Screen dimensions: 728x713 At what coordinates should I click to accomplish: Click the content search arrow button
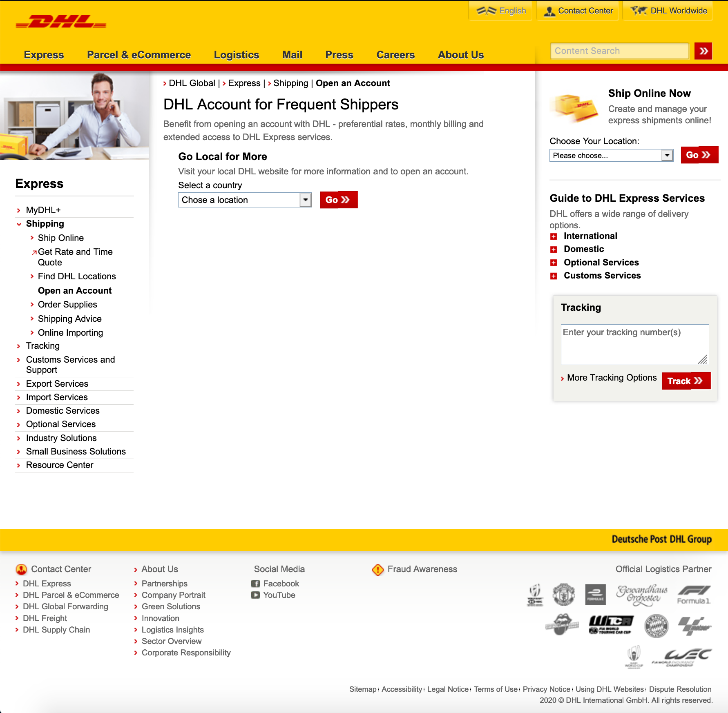pos(703,51)
